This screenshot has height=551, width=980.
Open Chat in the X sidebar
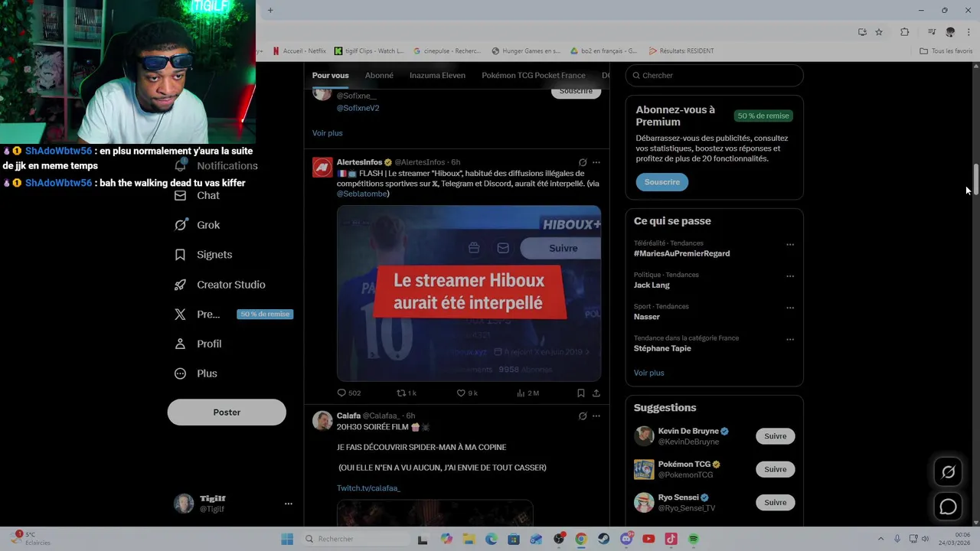click(x=197, y=195)
